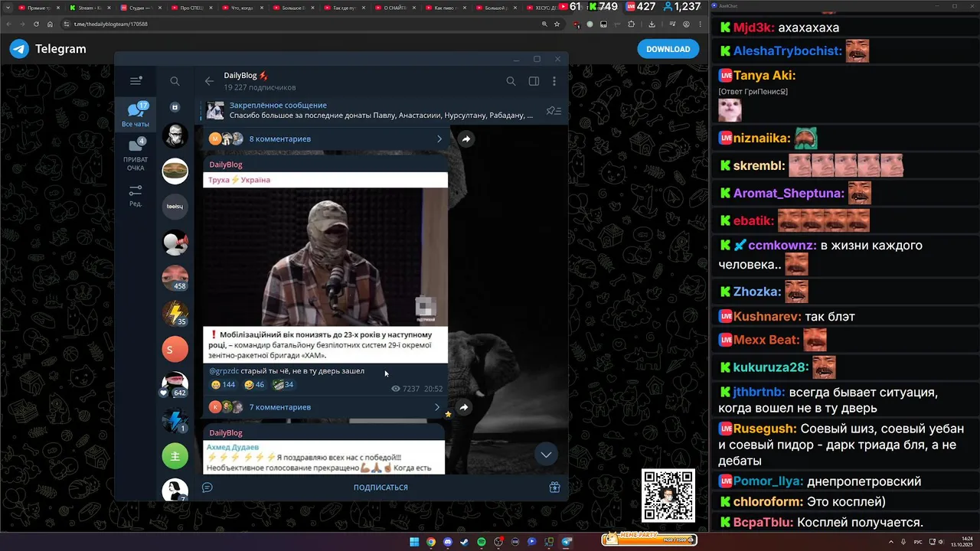Expand the 8 комментариев thread
Image resolution: width=980 pixels, height=551 pixels.
tap(325, 139)
